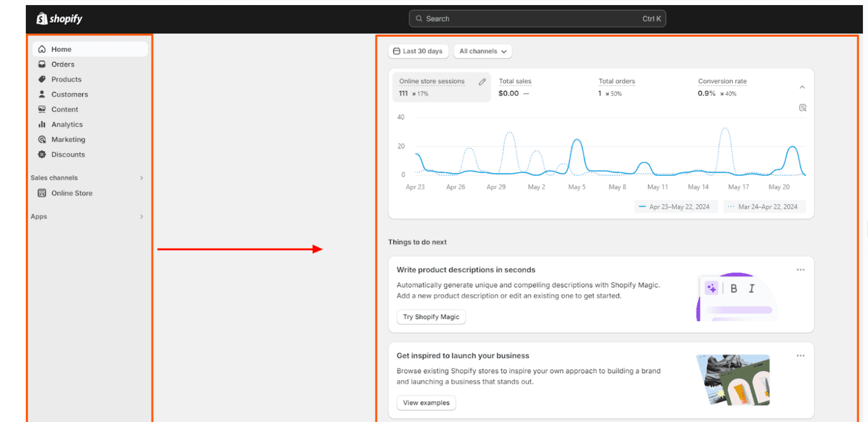Click the $0.00 total sales value
The height and width of the screenshot is (422, 868).
tap(509, 93)
